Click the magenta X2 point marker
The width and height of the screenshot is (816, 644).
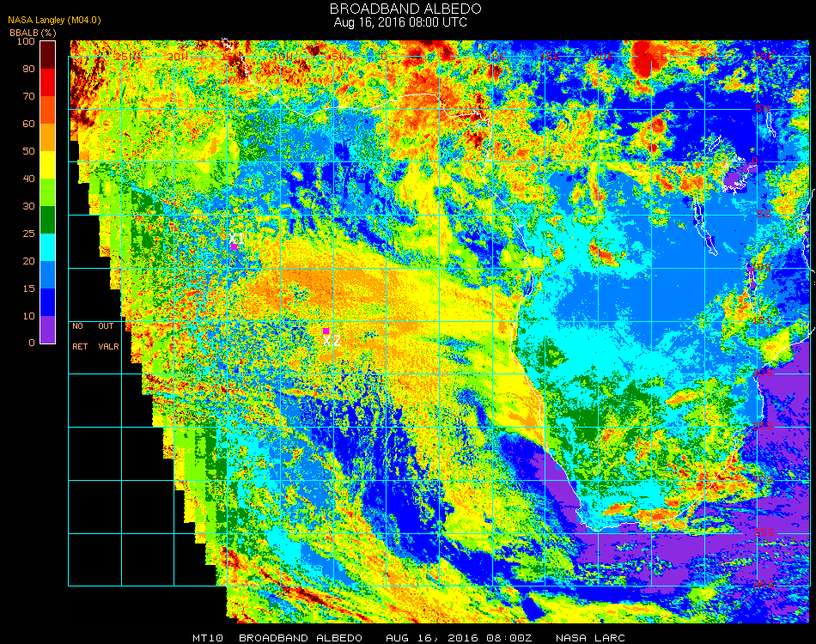326,331
